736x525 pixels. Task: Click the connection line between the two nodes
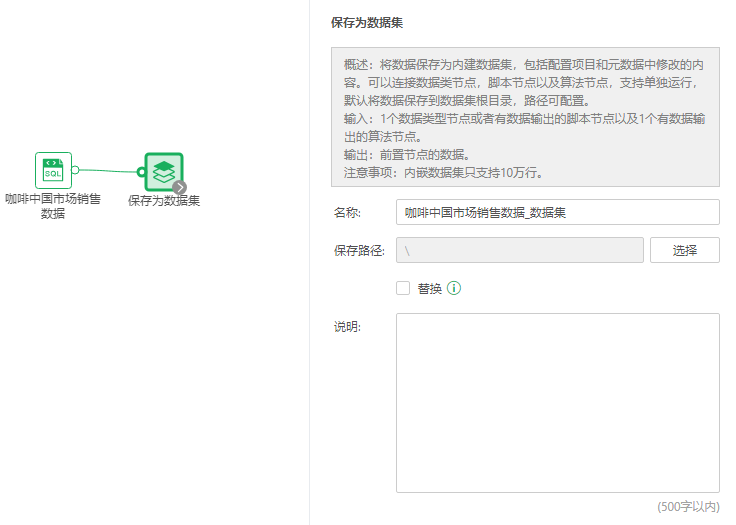[108, 171]
